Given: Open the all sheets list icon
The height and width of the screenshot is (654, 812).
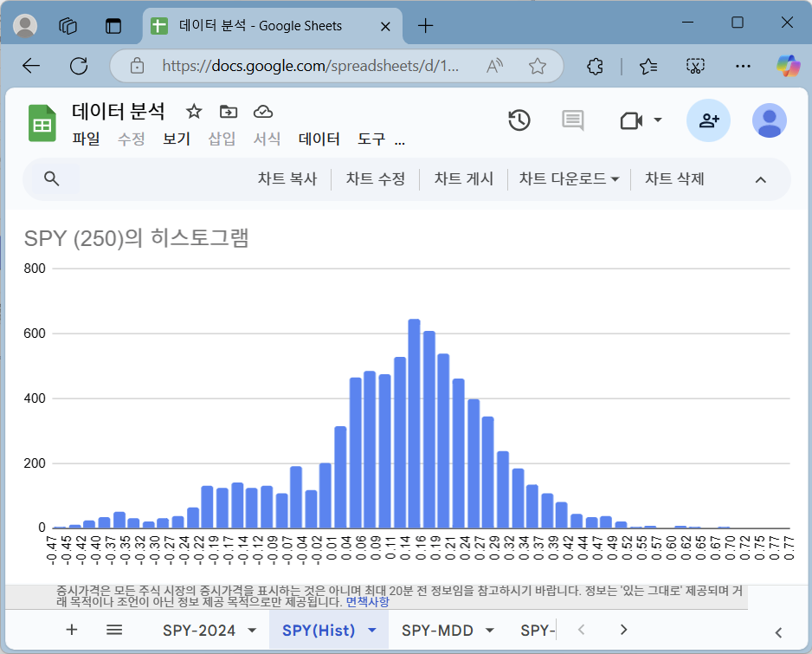Looking at the screenshot, I should (114, 630).
